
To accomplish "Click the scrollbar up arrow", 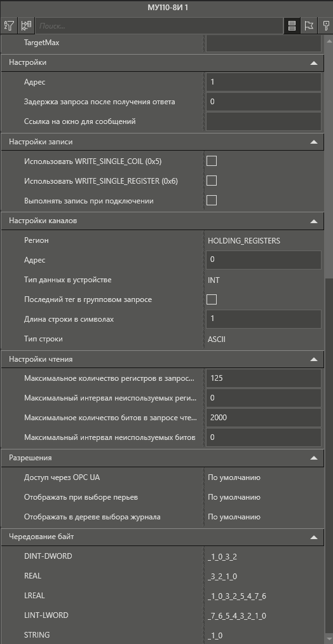I will pyautogui.click(x=329, y=41).
